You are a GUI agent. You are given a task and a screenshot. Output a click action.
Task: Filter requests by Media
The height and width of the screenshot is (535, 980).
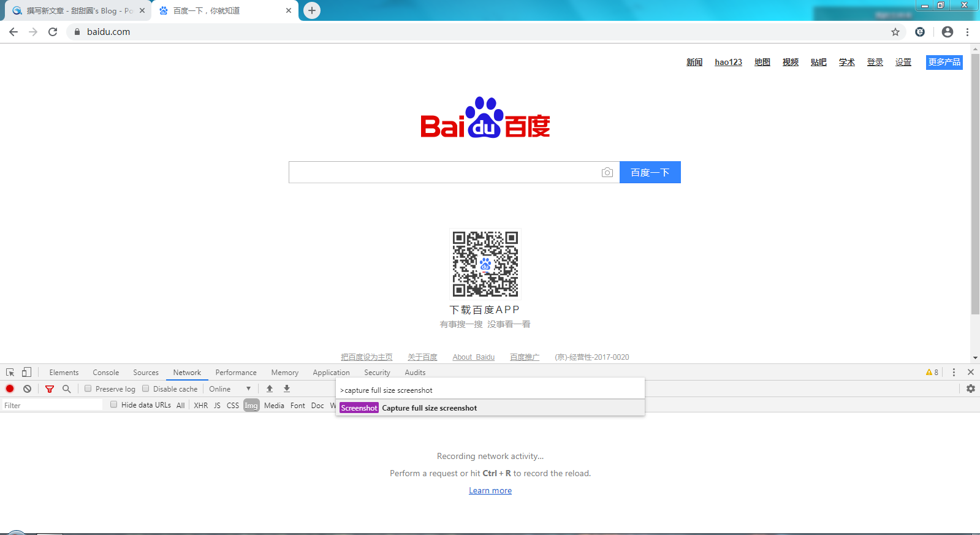click(x=274, y=405)
